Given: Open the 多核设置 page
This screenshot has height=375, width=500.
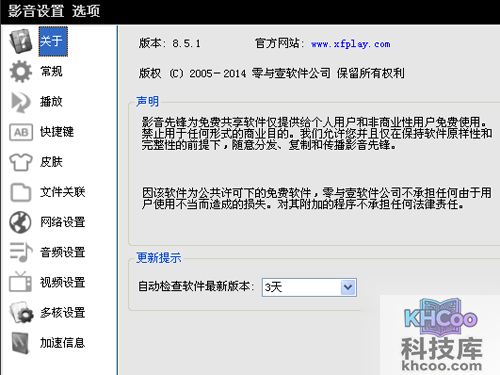Looking at the screenshot, I should (x=62, y=313).
